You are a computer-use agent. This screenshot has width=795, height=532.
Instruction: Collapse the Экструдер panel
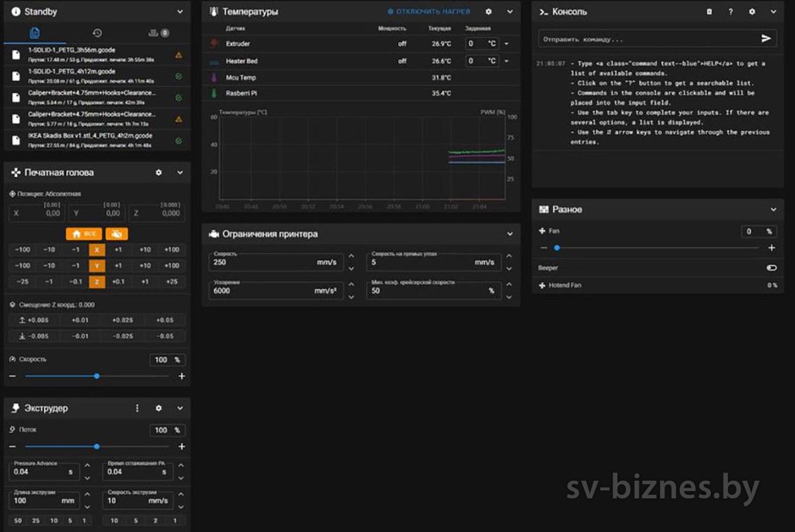tap(180, 408)
